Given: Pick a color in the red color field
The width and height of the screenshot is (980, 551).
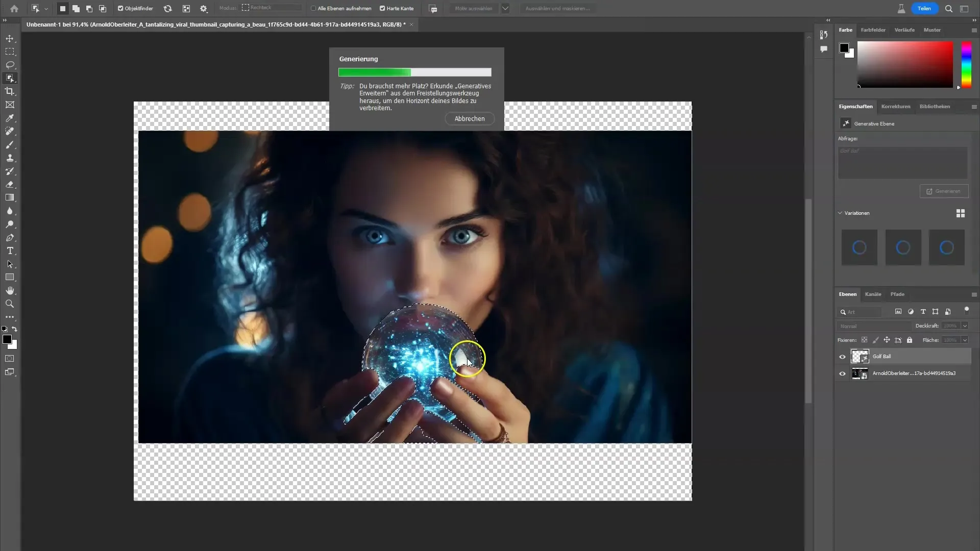Looking at the screenshot, I should tap(904, 65).
